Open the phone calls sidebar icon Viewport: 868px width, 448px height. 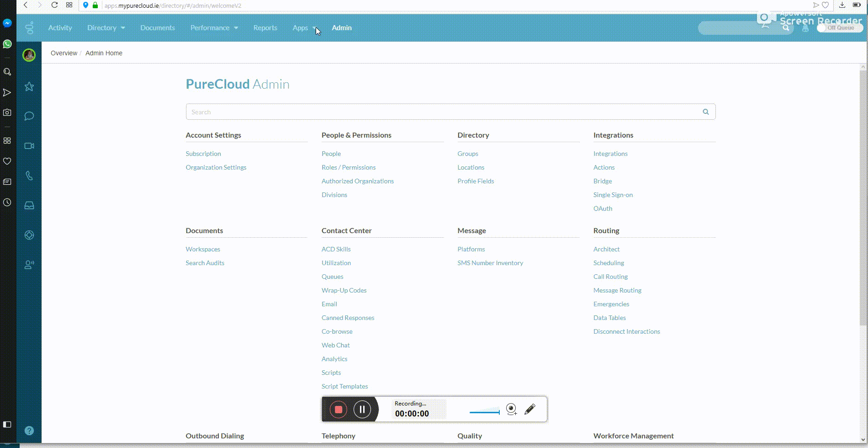(x=29, y=176)
